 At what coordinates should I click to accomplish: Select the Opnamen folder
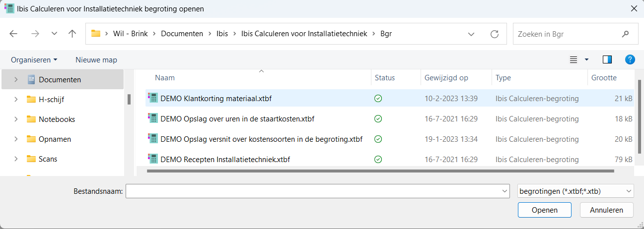(x=55, y=139)
